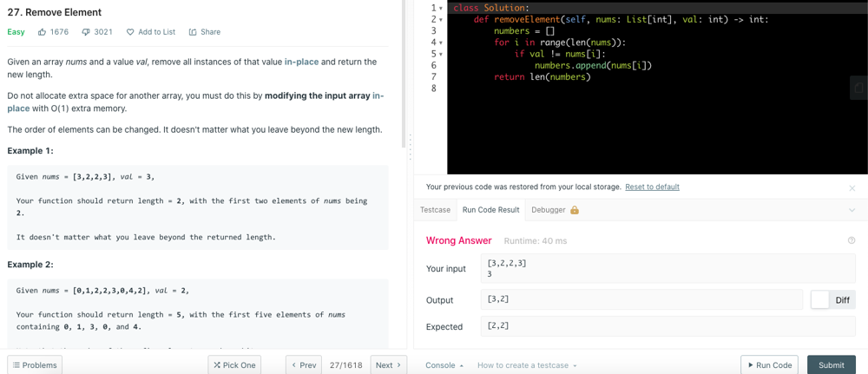
Task: Click the in-place link in first paragraph
Action: [302, 62]
